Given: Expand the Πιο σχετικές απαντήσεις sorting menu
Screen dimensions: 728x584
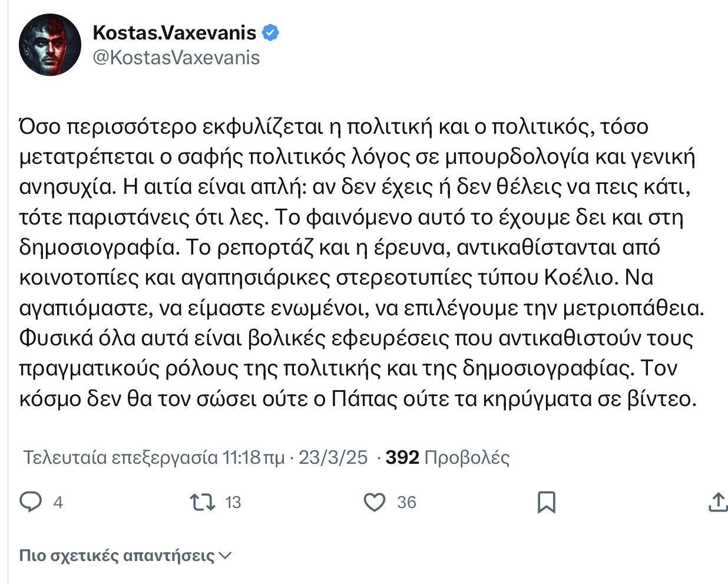Looking at the screenshot, I should click(125, 555).
